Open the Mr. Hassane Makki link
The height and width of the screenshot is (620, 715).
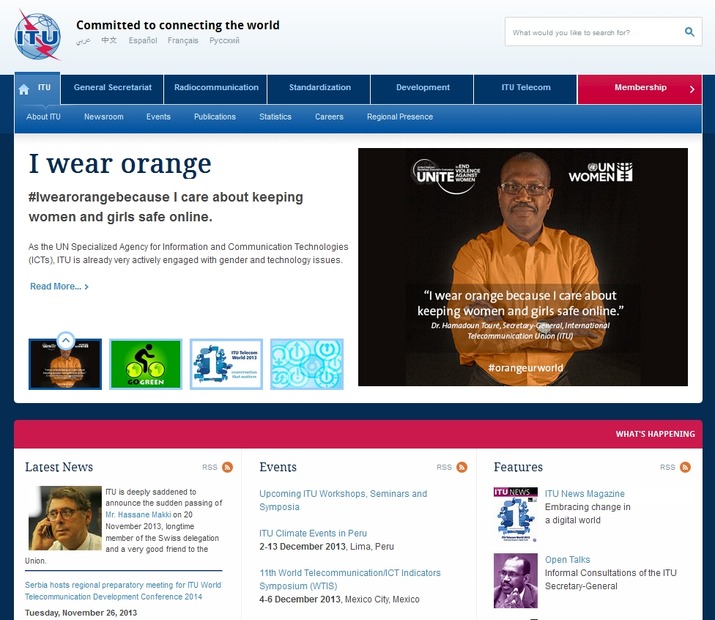(138, 515)
